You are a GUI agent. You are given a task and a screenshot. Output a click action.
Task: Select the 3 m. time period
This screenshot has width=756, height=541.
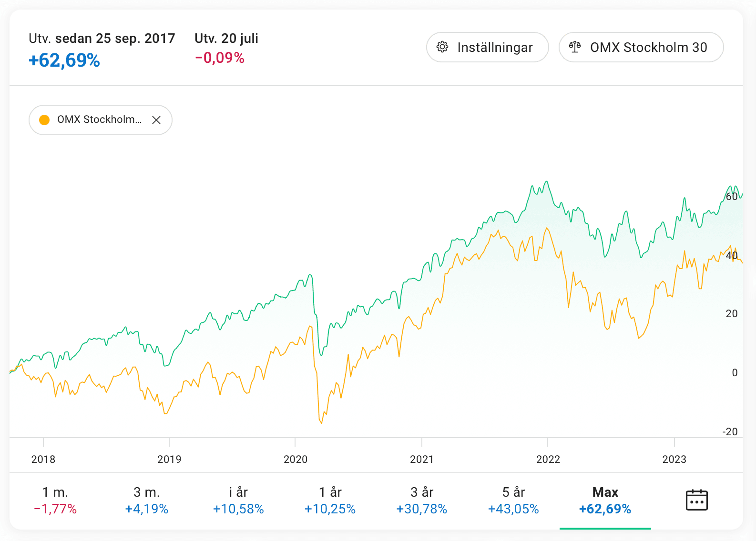coord(147,500)
